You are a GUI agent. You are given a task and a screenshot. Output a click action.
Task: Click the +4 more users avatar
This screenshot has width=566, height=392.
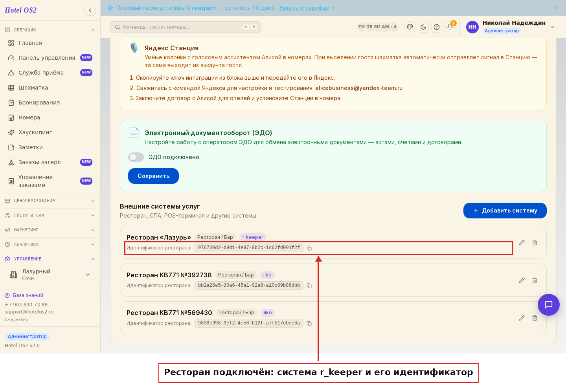click(x=393, y=27)
